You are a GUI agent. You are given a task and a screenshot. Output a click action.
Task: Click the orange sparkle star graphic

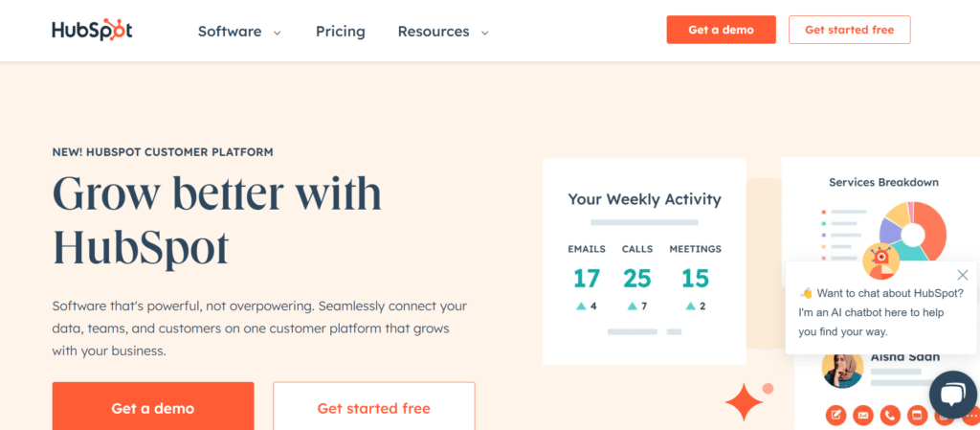pos(744,401)
